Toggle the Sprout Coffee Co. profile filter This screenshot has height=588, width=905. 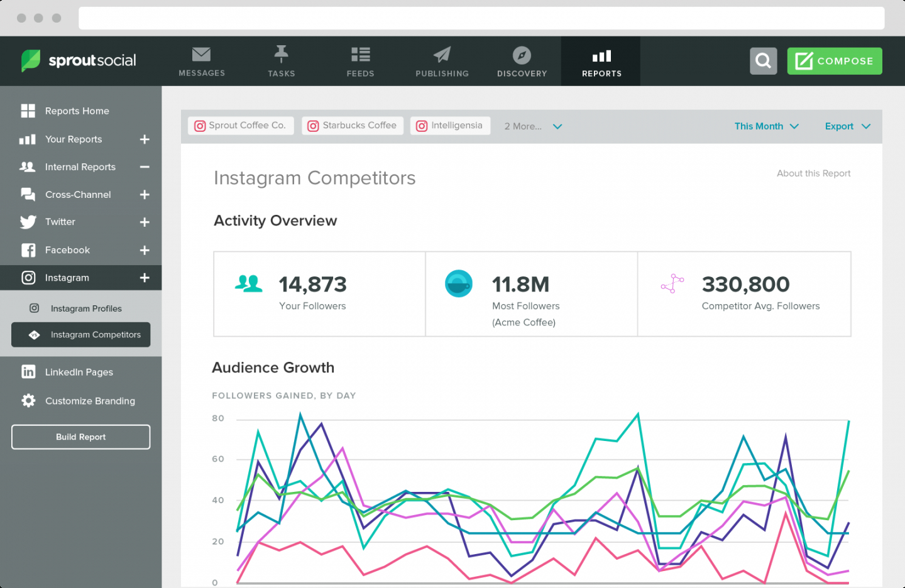241,126
